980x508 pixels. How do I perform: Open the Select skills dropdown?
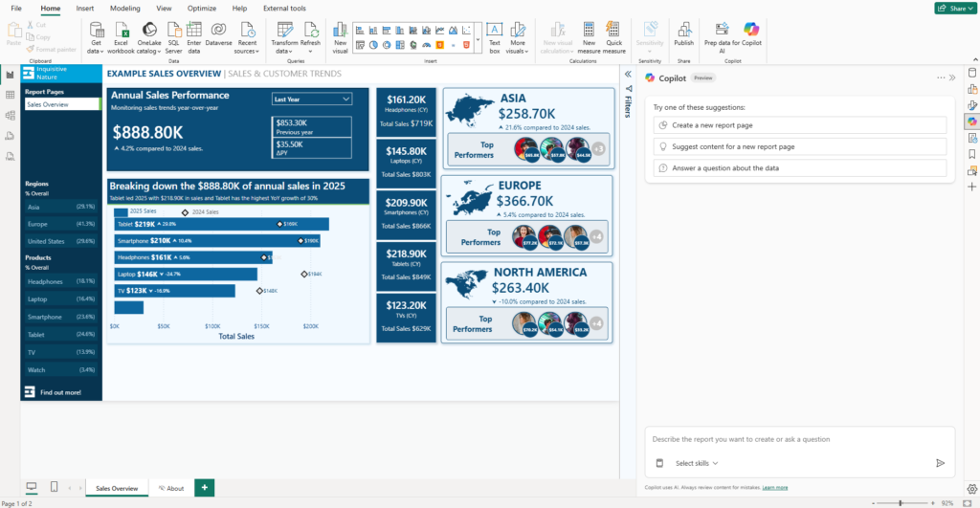697,463
